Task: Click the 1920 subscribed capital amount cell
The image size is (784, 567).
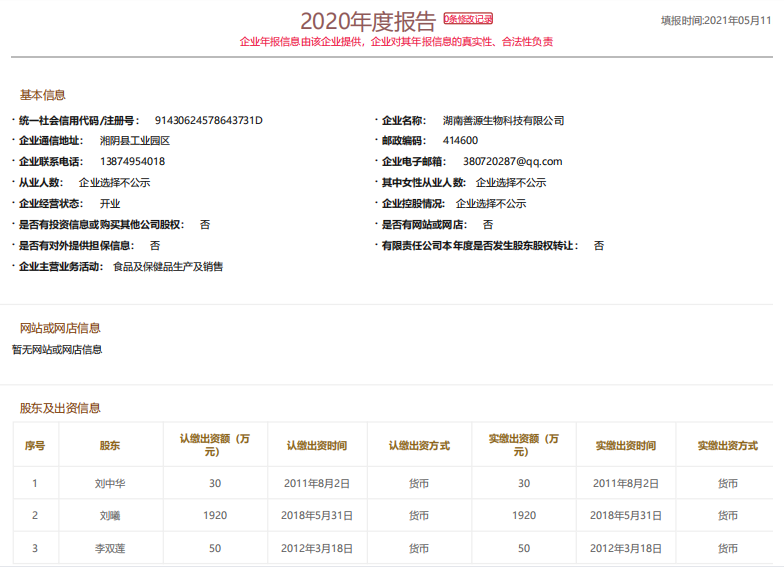Action: [x=215, y=516]
